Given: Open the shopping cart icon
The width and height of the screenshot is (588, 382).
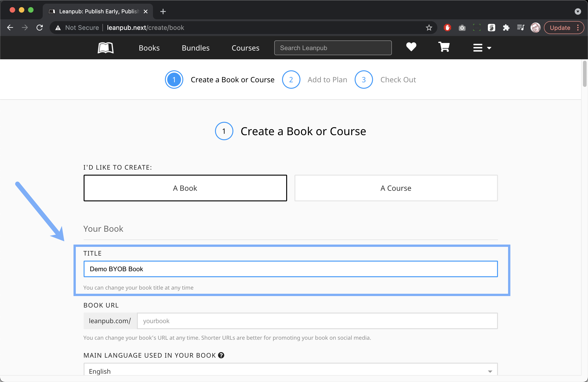Looking at the screenshot, I should [444, 47].
